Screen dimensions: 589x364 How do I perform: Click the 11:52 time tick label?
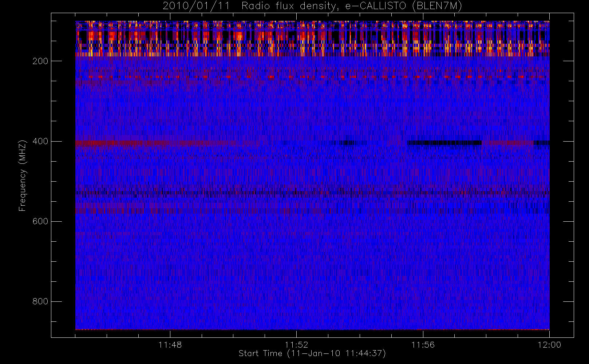pos(296,345)
